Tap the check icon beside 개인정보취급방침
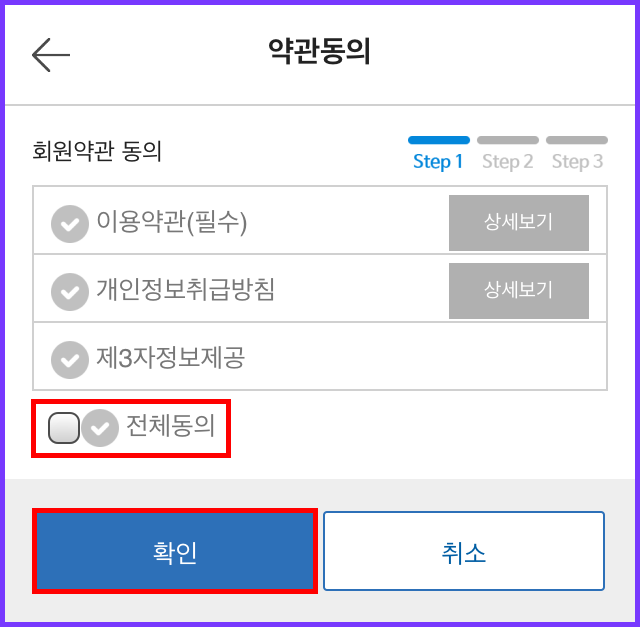Screen dimensions: 640x627 69,291
